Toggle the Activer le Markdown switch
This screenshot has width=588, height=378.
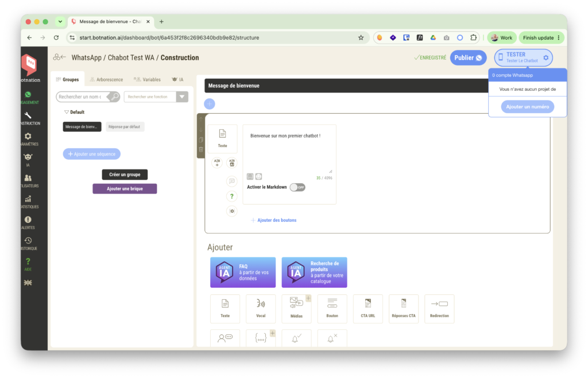tap(297, 187)
